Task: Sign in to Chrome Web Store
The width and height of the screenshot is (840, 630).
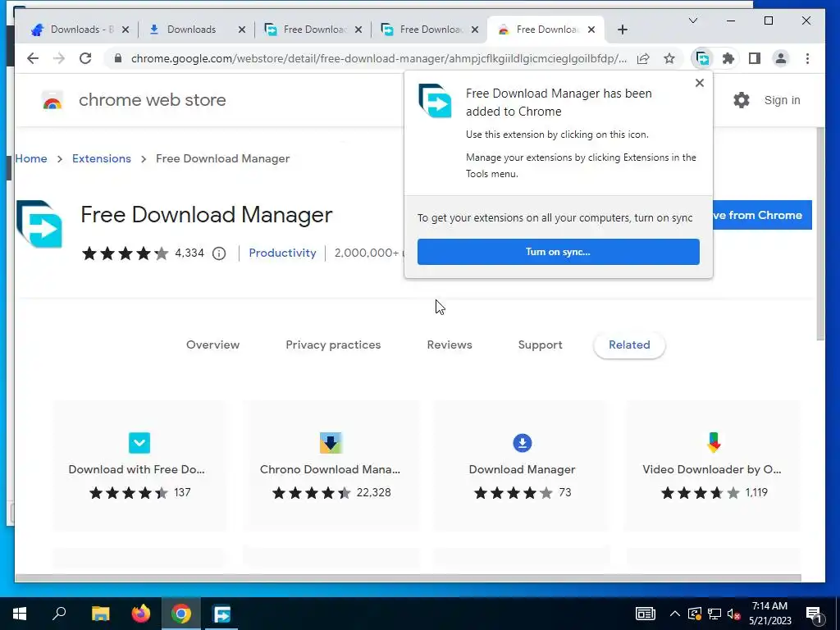Action: [x=782, y=100]
